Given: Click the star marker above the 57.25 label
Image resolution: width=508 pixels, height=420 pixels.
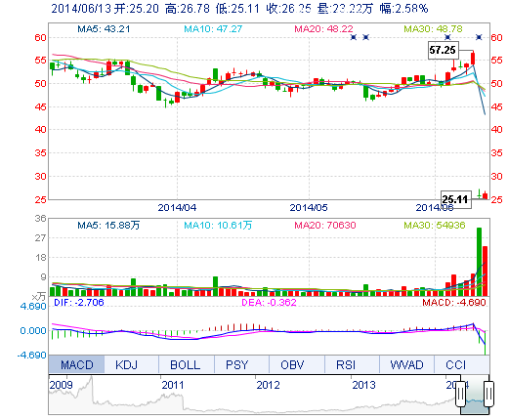Looking at the screenshot, I should 447,37.
